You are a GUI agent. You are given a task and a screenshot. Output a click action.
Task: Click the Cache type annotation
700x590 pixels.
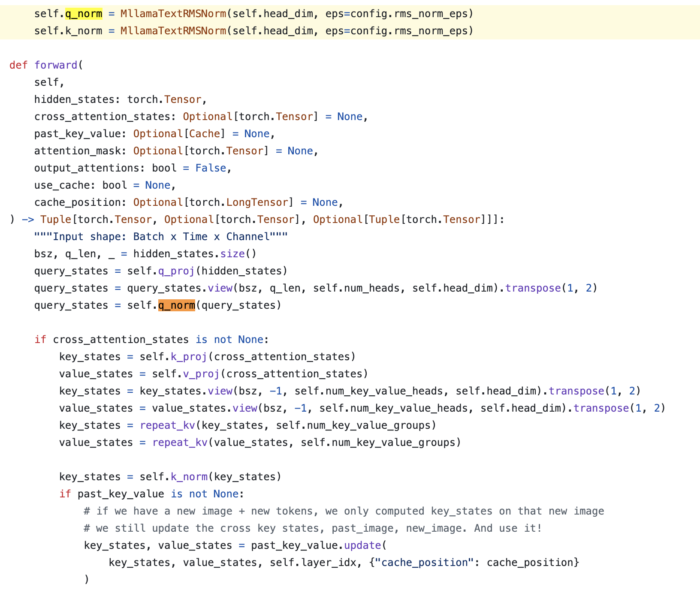(x=205, y=134)
